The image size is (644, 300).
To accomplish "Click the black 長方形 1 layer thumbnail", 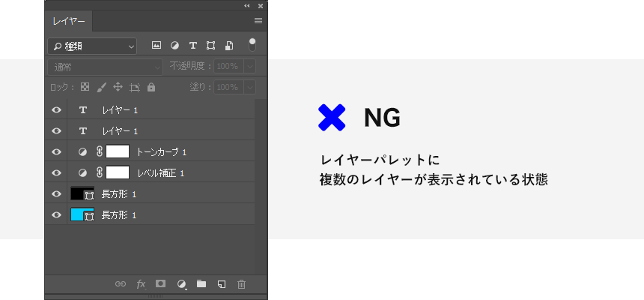I will tap(78, 193).
